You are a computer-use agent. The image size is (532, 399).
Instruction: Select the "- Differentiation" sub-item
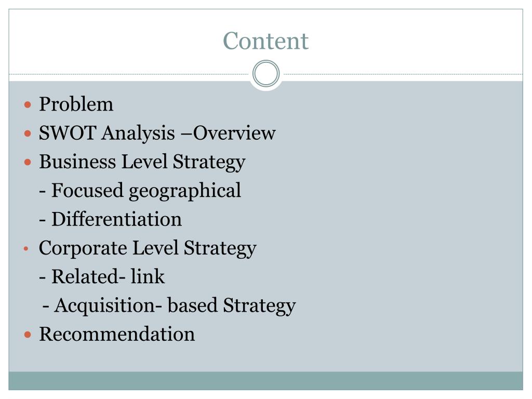[x=110, y=219]
